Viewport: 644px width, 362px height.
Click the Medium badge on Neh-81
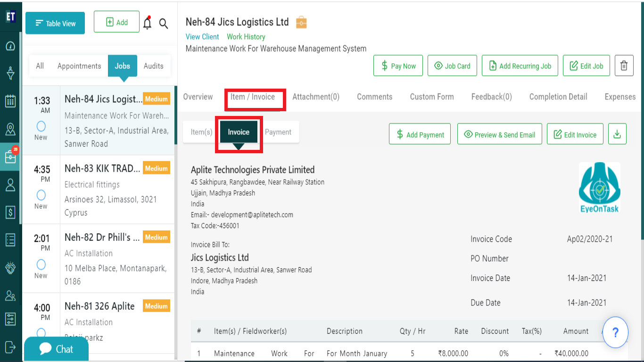(157, 306)
